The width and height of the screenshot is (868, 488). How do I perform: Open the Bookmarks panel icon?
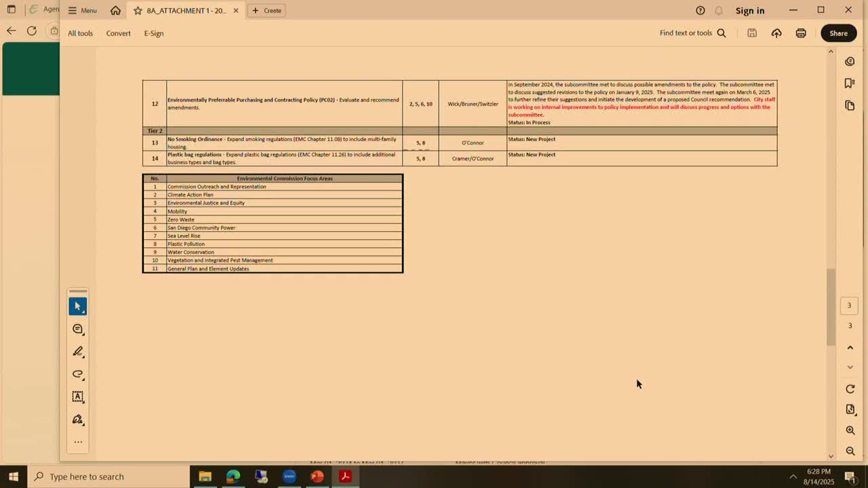pyautogui.click(x=850, y=83)
